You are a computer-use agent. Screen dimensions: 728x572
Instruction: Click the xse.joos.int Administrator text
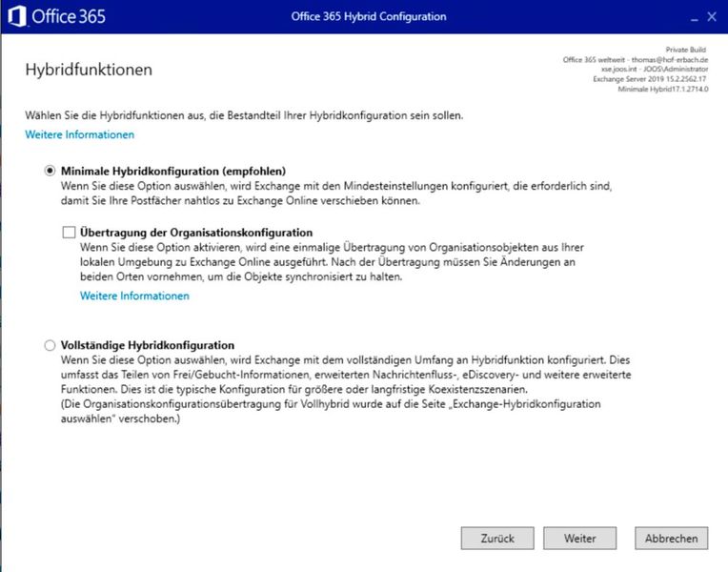[655, 69]
